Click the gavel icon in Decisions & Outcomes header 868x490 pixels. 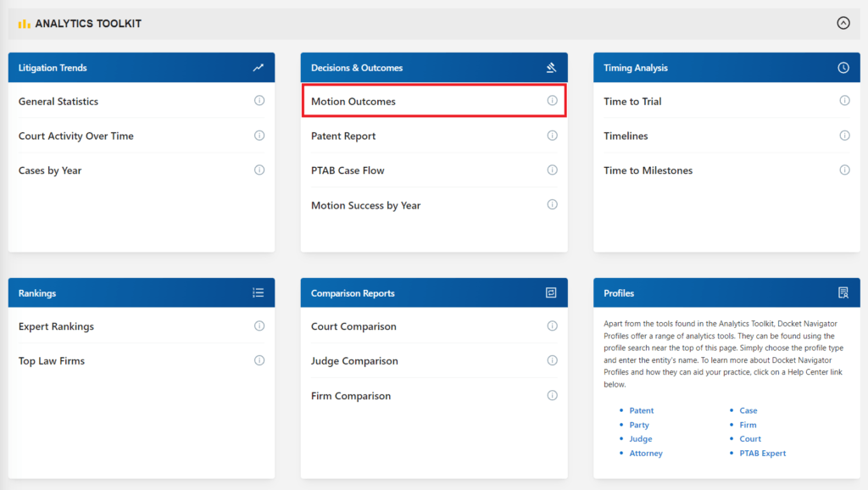pos(551,68)
